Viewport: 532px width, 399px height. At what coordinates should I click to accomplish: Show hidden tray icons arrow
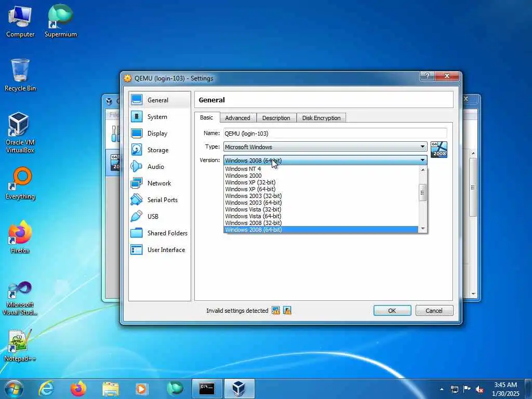click(x=442, y=390)
